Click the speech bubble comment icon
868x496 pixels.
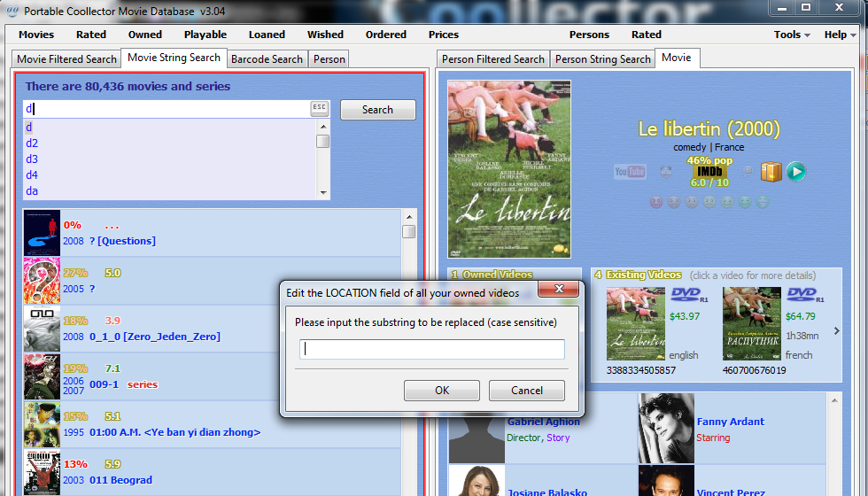pyautogui.click(x=748, y=172)
